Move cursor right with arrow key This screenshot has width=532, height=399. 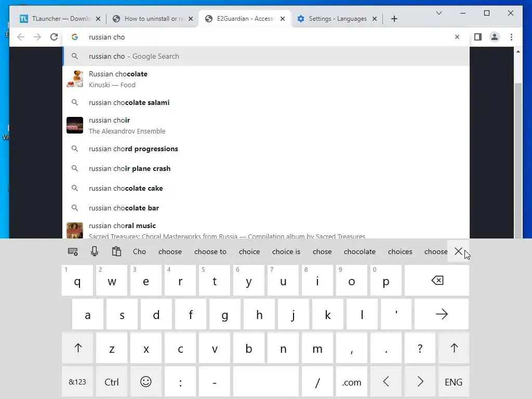pos(420,382)
